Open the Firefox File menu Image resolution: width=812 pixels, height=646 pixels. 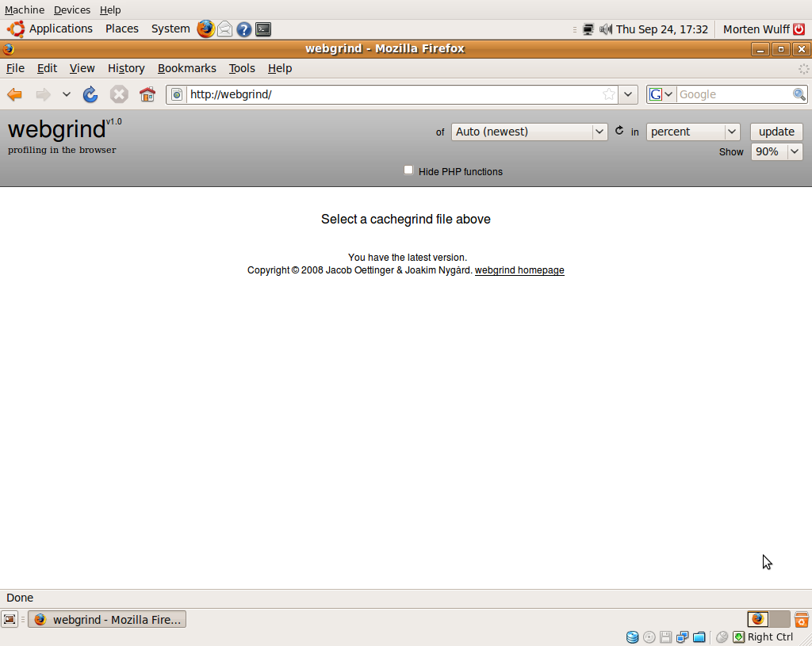click(16, 68)
